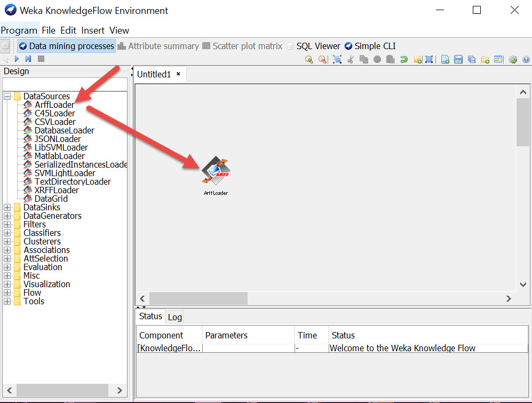Select the ArffLoader node on canvas

(x=216, y=171)
